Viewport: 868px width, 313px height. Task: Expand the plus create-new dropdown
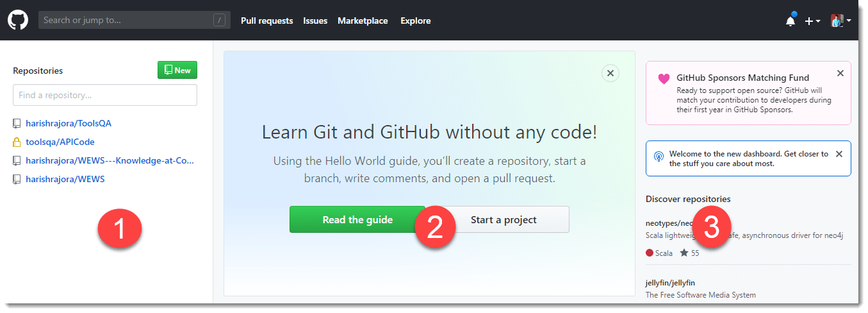click(x=812, y=21)
